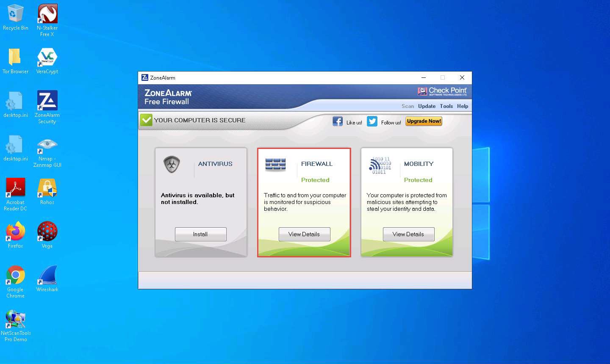Click the Follow us! link text

[391, 123]
